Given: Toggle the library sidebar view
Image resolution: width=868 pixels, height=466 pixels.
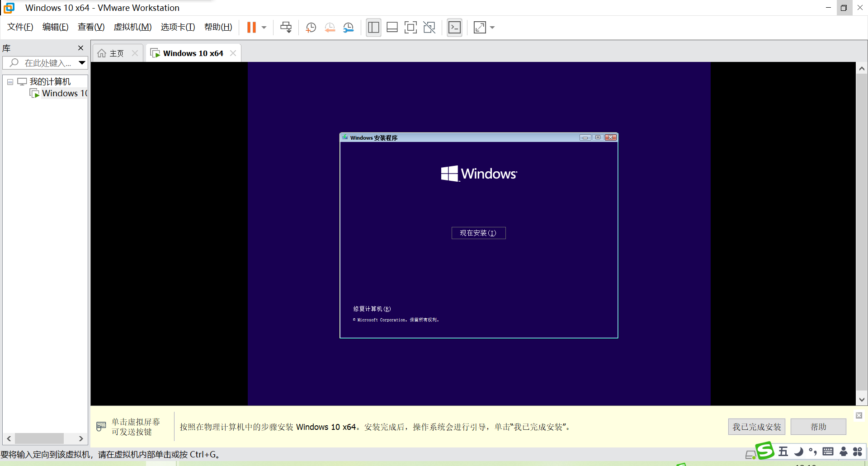Looking at the screenshot, I should coord(373,28).
